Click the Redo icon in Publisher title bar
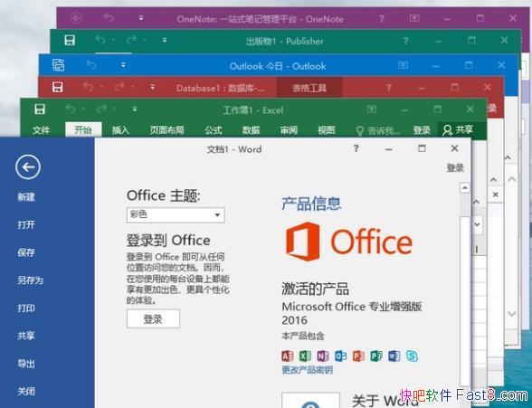This screenshot has height=408, width=532. 131,40
